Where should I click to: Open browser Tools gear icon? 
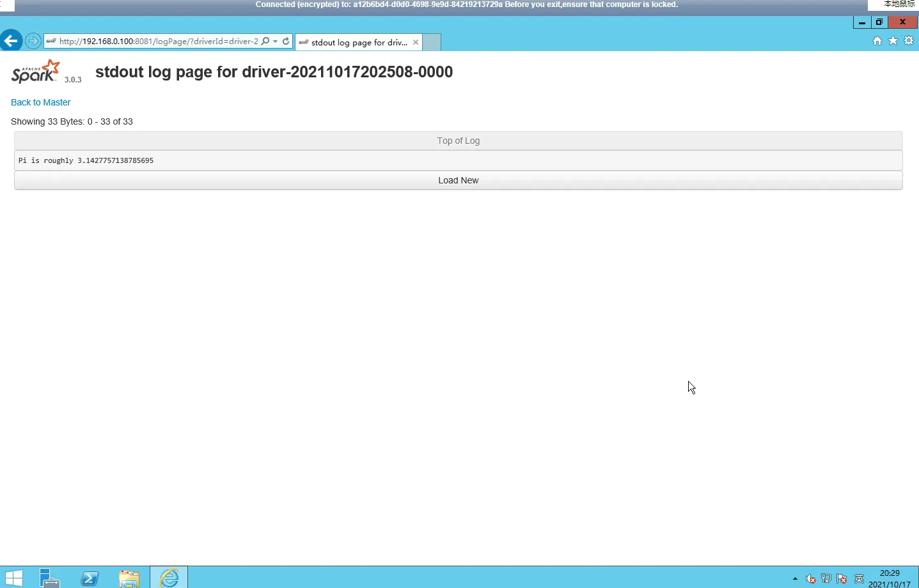pyautogui.click(x=909, y=41)
